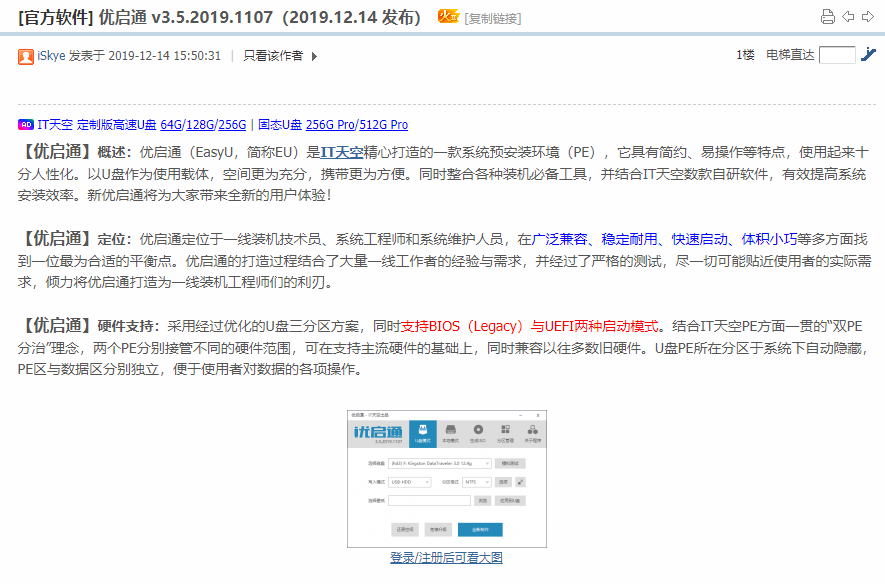This screenshot has height=584, width=885.
Task: Focus the 电梯直达 floor number input box
Action: click(837, 55)
